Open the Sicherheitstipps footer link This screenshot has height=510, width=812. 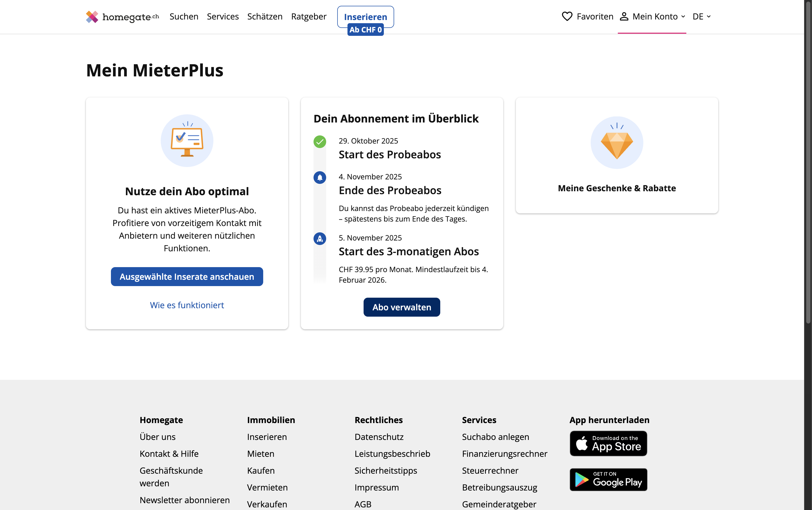click(x=386, y=470)
